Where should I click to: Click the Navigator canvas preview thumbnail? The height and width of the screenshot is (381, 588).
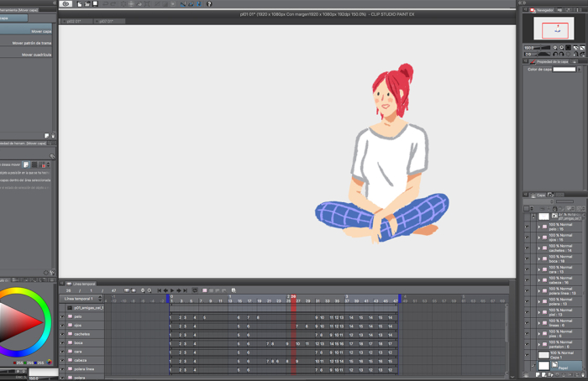(x=553, y=29)
